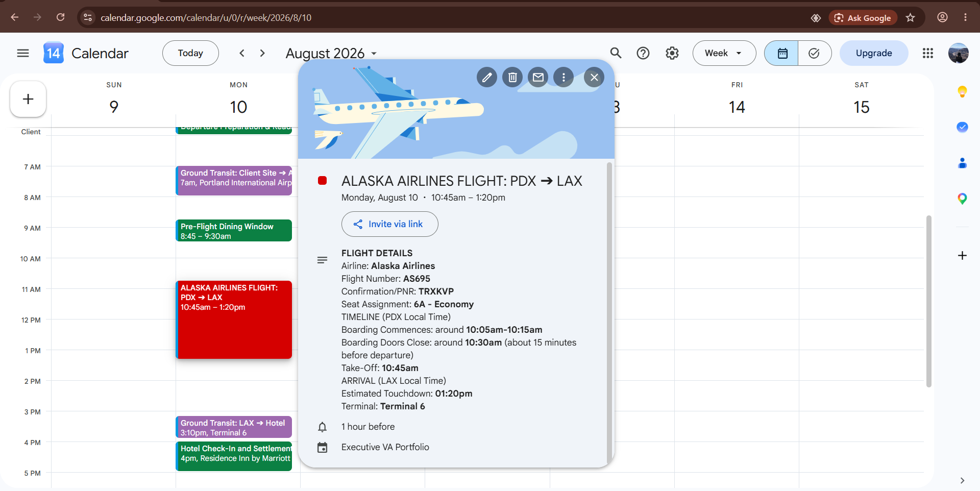Switch to Calendar view toggle

tap(781, 53)
